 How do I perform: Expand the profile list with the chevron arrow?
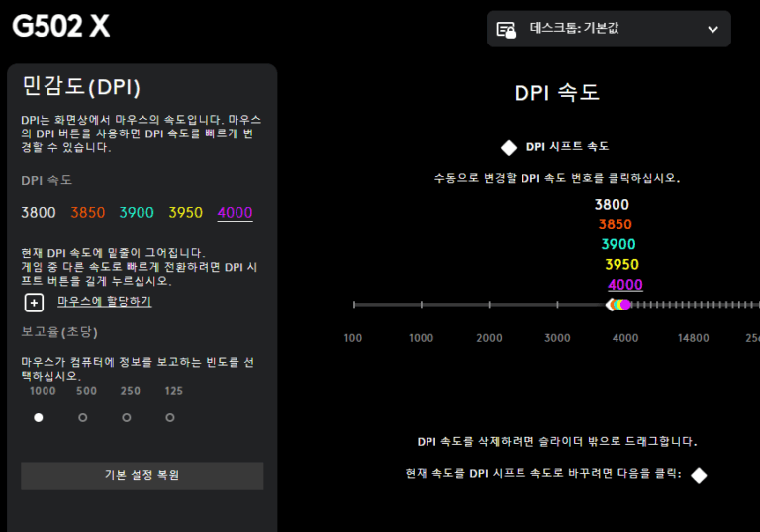point(712,30)
